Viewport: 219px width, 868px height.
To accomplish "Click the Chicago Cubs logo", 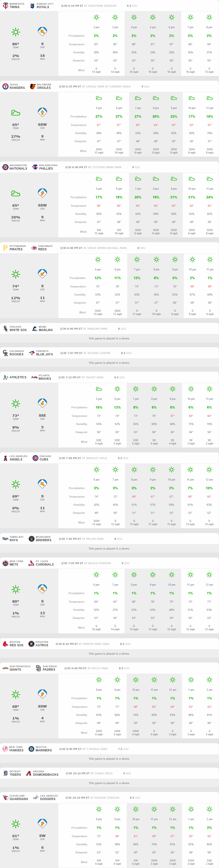I will pos(35,458).
